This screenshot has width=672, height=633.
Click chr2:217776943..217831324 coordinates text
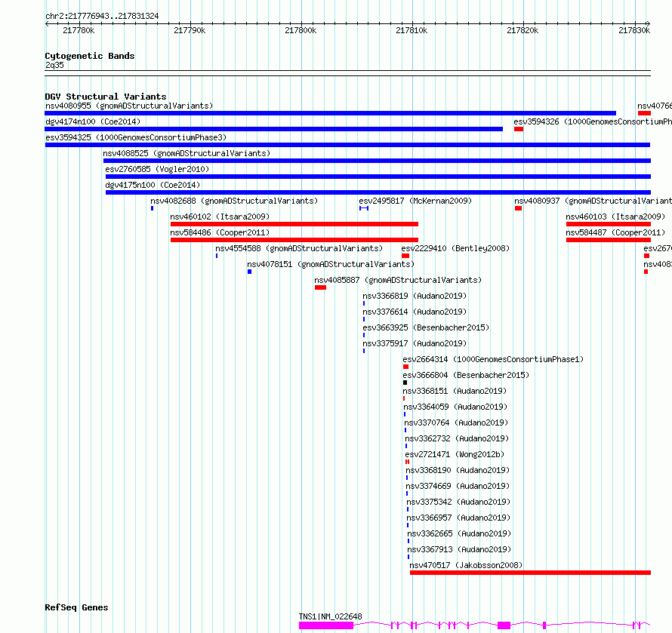click(x=102, y=17)
